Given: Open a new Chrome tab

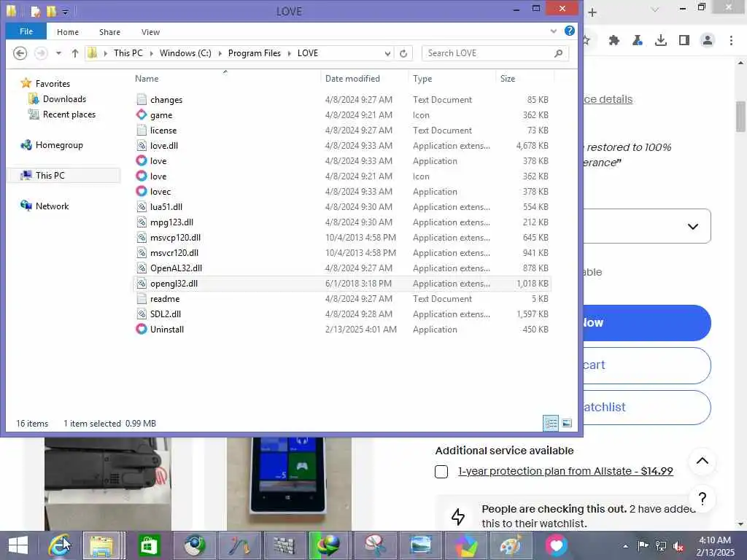Looking at the screenshot, I should [592, 12].
